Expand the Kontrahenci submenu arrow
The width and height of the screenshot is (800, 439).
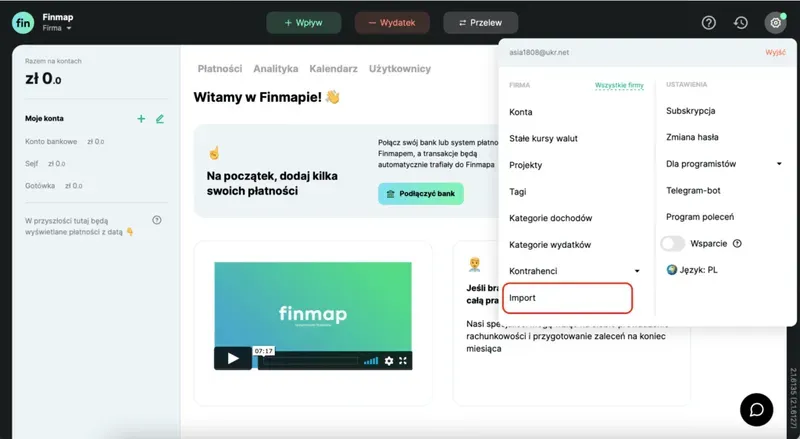coord(637,271)
